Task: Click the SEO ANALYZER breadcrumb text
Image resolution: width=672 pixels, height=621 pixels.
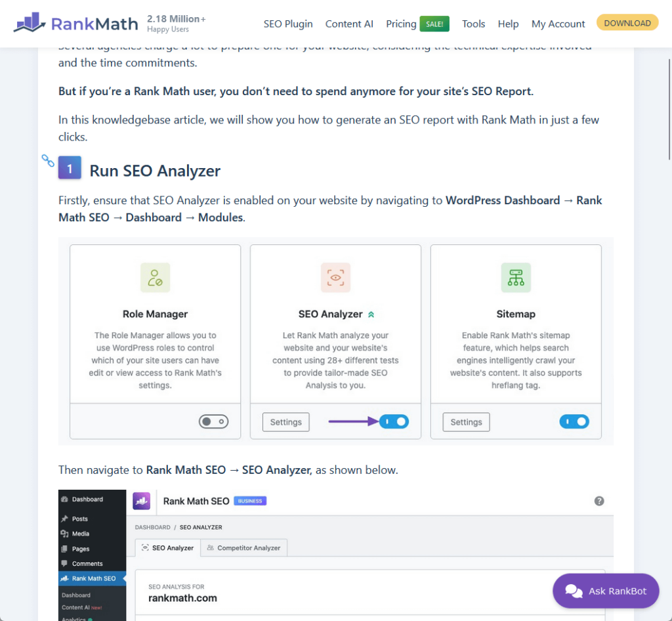Action: click(x=201, y=527)
